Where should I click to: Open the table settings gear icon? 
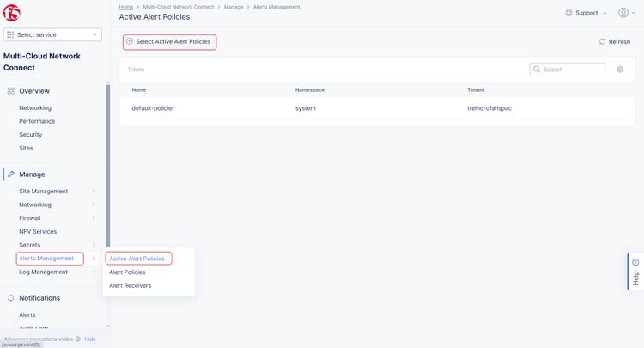pos(621,69)
